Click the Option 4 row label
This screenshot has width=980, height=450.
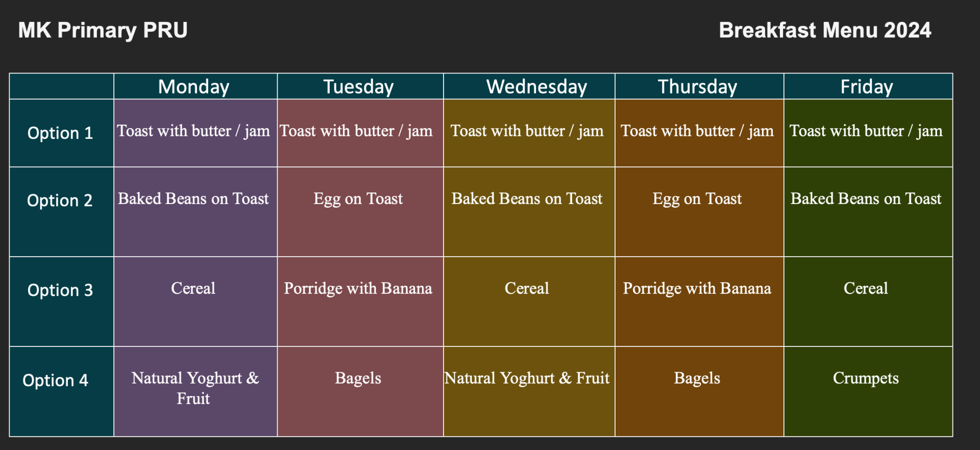[61, 391]
